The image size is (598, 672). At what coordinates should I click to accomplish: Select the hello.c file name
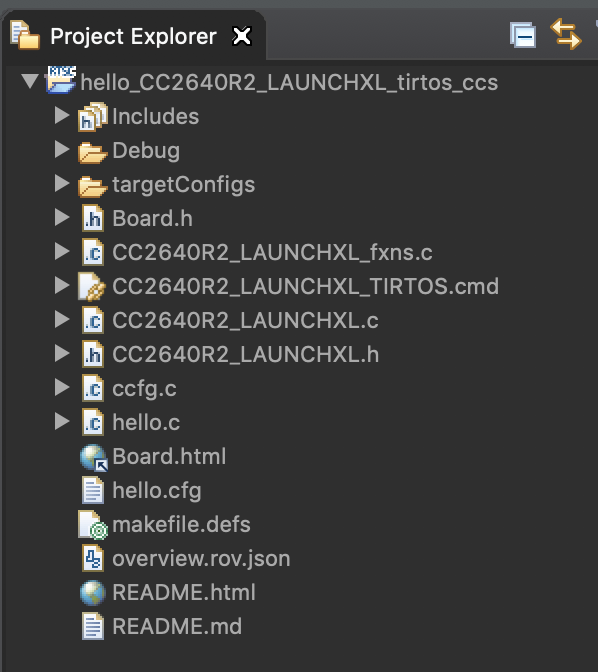pos(146,422)
